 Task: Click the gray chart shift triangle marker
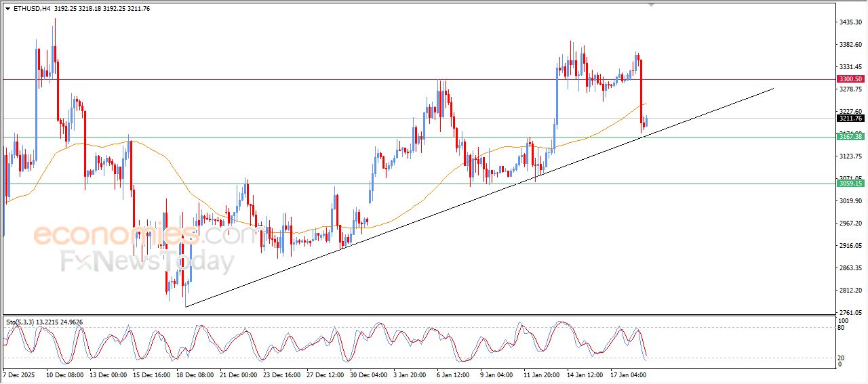[x=652, y=5]
